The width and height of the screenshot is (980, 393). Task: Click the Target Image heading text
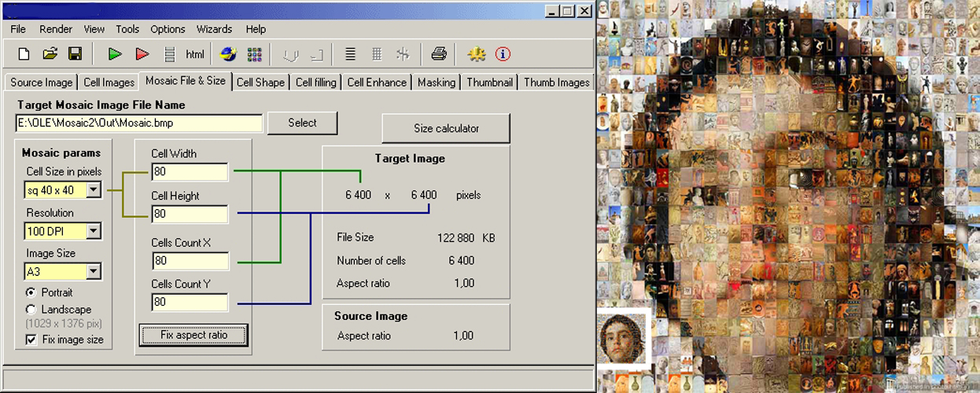coord(410,159)
